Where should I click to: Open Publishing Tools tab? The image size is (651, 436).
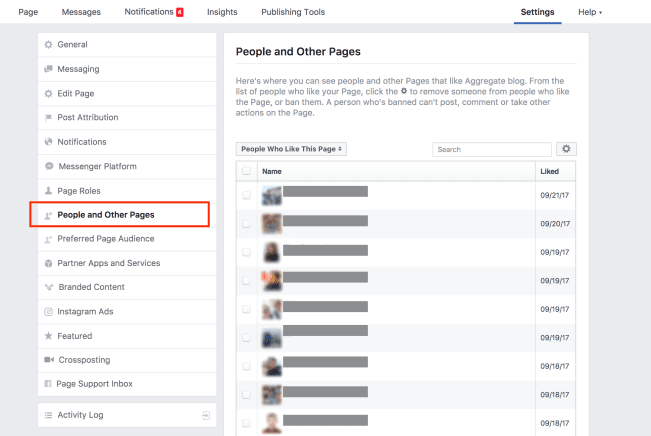point(293,12)
